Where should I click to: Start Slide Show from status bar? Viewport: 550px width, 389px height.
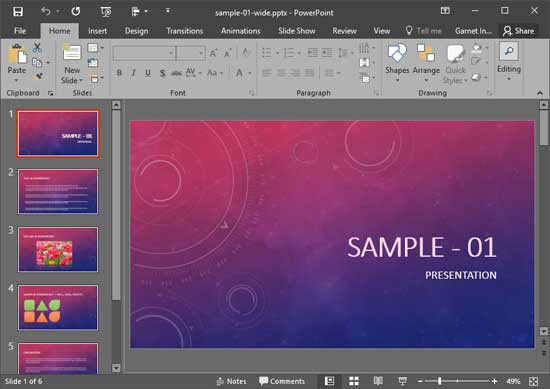tap(403, 381)
